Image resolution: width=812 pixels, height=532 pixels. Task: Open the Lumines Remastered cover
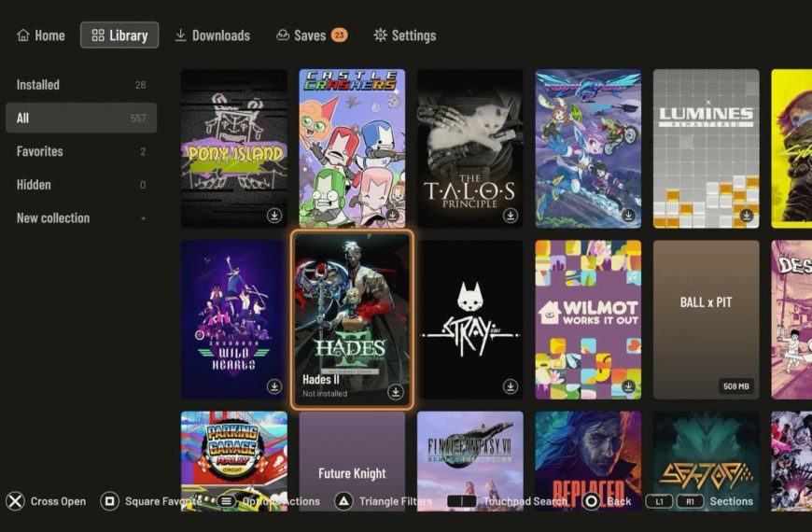707,148
